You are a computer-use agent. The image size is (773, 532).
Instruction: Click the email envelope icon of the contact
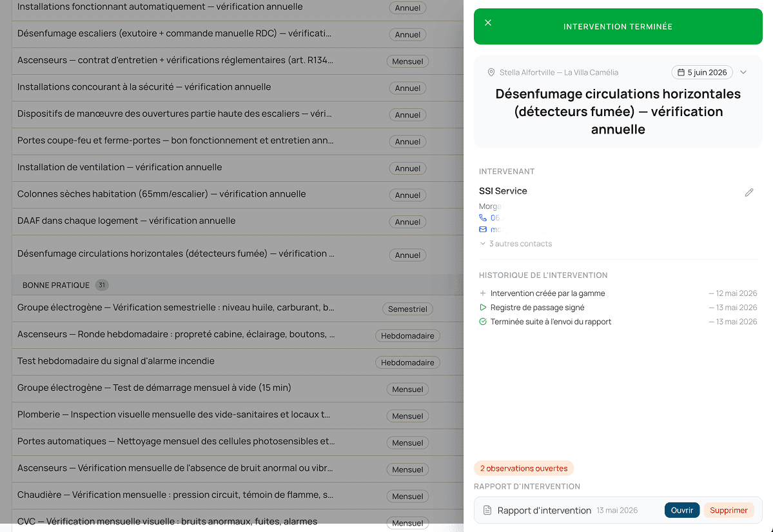pyautogui.click(x=483, y=230)
